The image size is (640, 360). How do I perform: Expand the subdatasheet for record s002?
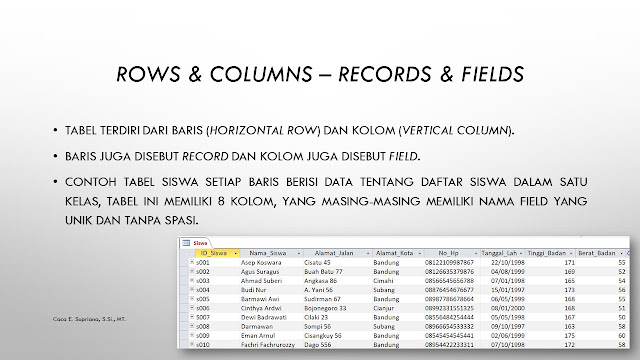192,271
